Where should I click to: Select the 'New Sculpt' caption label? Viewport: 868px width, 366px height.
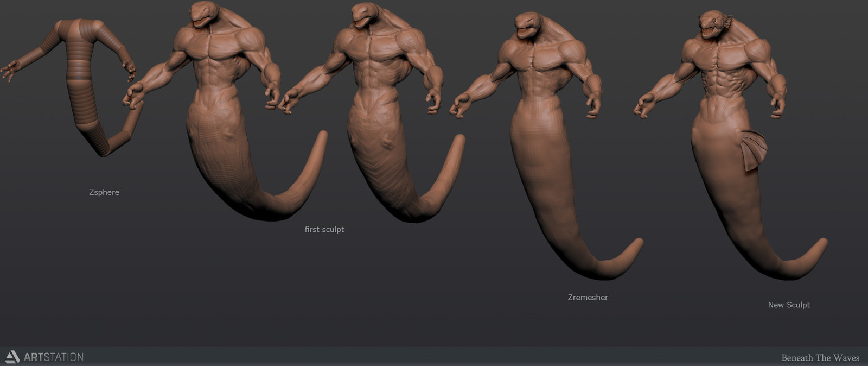tap(789, 305)
